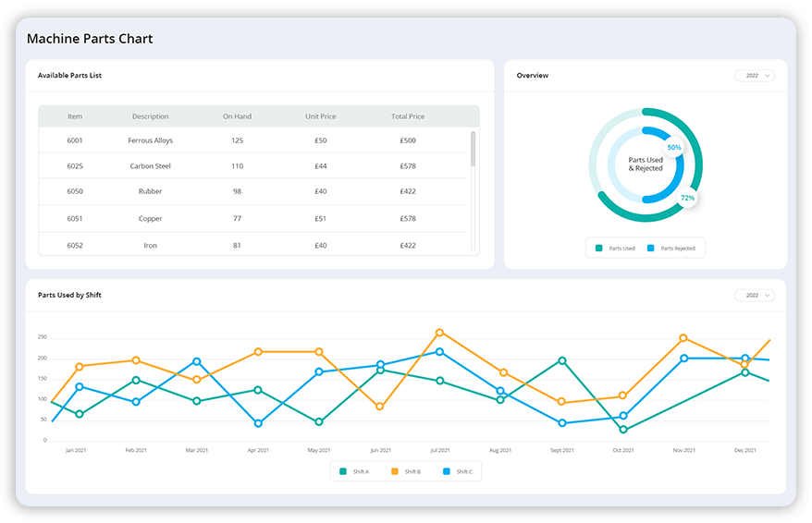The height and width of the screenshot is (523, 812).
Task: Click Shift B data point at Jul 2021
Action: pos(439,333)
